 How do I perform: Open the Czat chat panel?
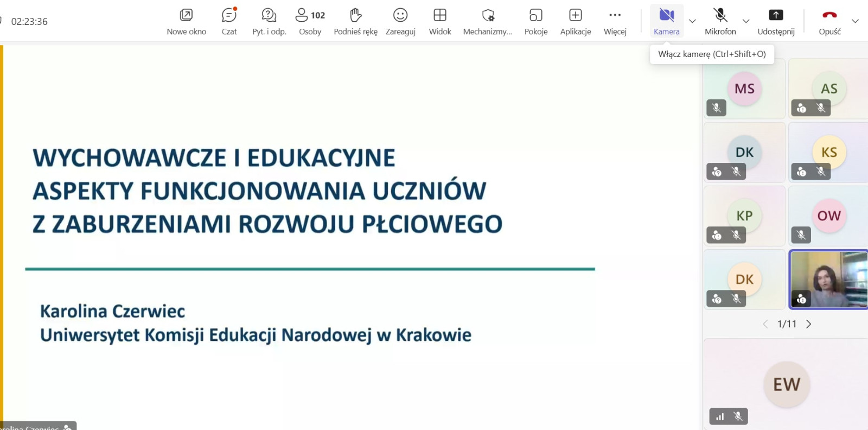point(229,21)
